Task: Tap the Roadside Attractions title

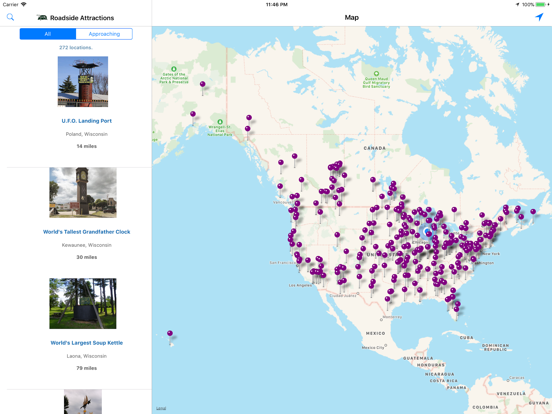Action: click(82, 18)
